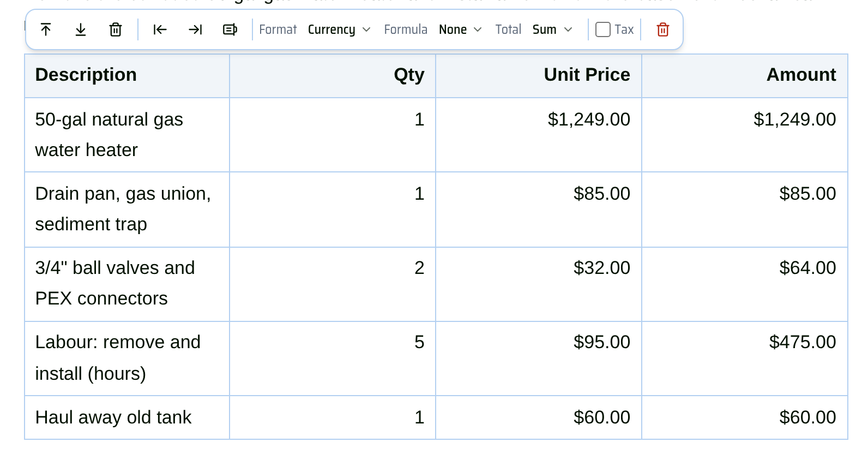Insert a row above using the up-arrow icon
Screen dimensions: 868x454
[x=46, y=29]
